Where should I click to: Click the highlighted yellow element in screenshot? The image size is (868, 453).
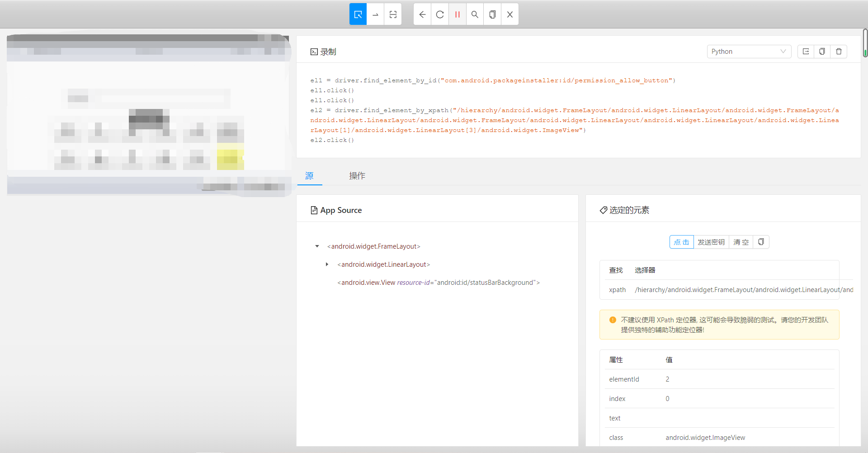231,156
